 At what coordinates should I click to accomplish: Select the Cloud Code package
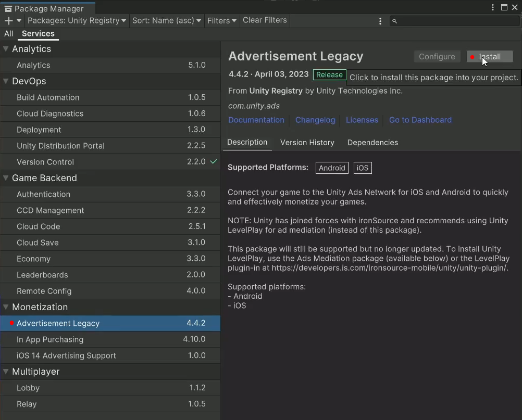click(110, 226)
